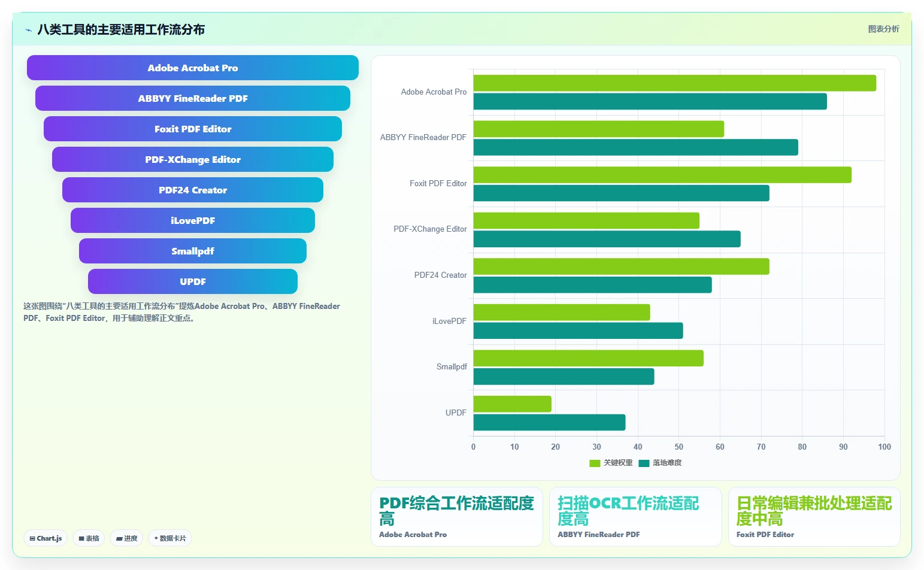Viewport: 924px width, 570px height.
Task: Click the description paragraph starting with 这张图围绕
Action: tap(181, 312)
